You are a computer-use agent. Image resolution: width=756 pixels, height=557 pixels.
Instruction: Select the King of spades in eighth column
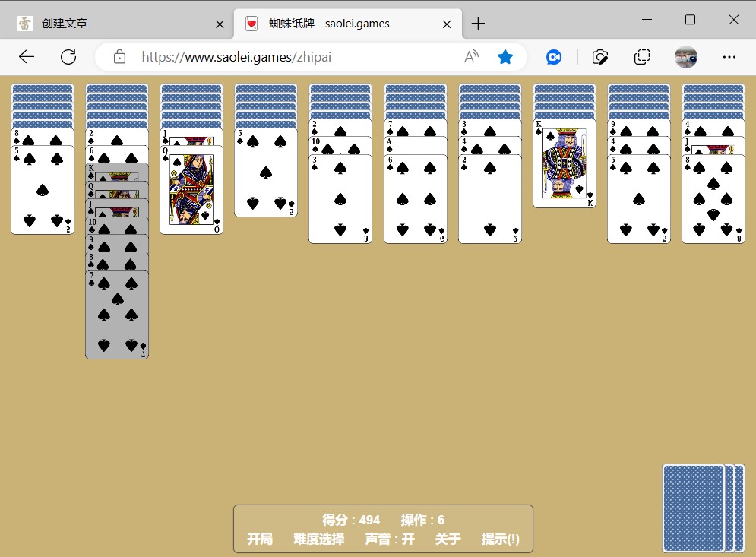[565, 163]
